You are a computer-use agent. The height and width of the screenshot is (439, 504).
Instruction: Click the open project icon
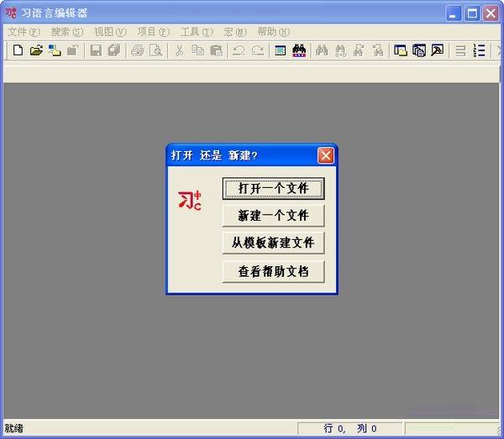coord(55,50)
